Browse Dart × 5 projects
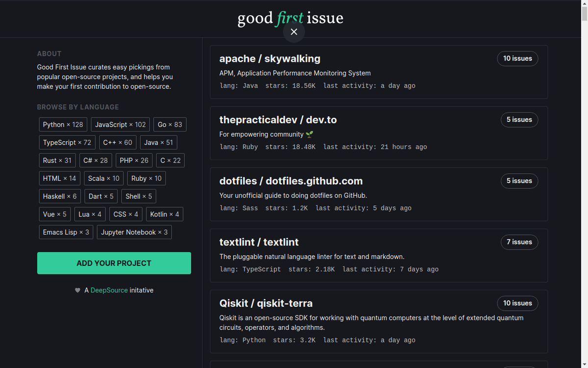Image resolution: width=588 pixels, height=368 pixels. click(x=101, y=196)
